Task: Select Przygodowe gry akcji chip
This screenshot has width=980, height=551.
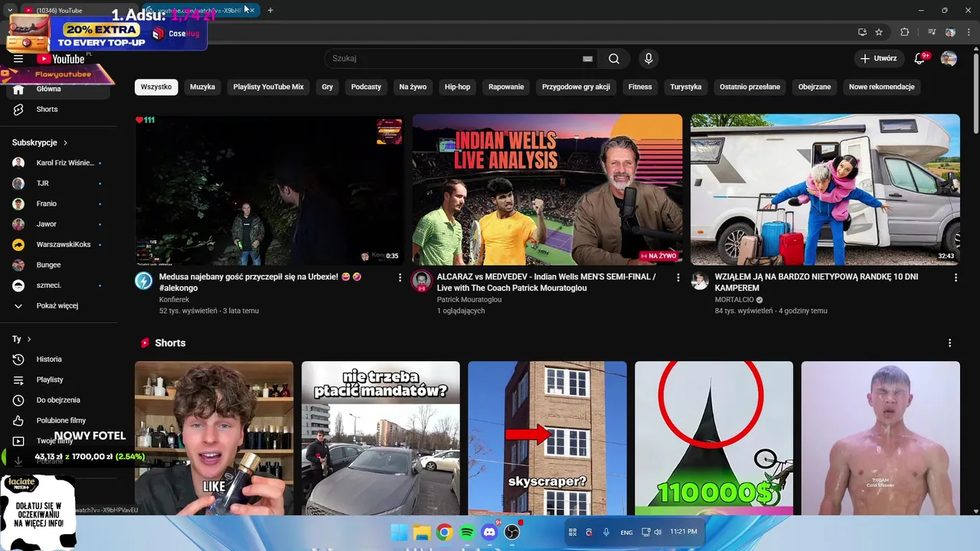Action: pos(576,87)
